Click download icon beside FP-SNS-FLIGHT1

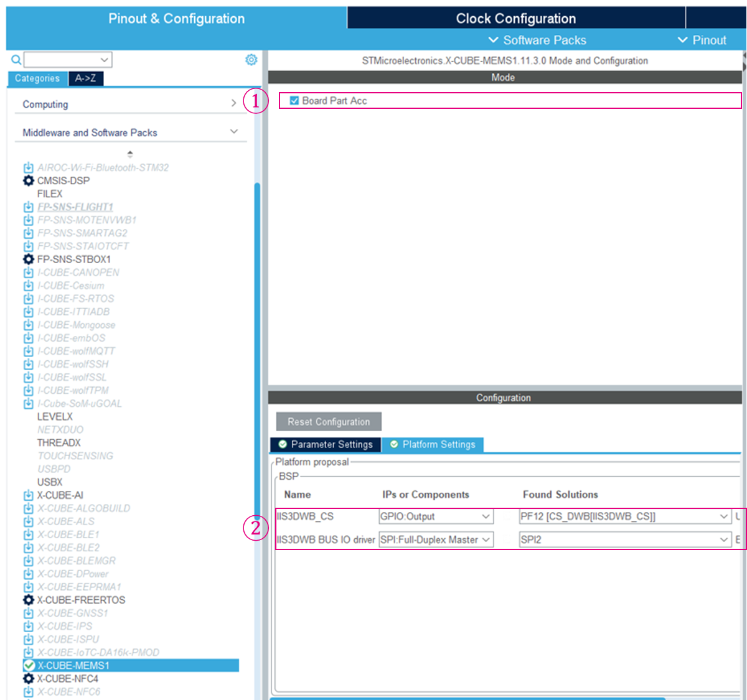click(28, 207)
